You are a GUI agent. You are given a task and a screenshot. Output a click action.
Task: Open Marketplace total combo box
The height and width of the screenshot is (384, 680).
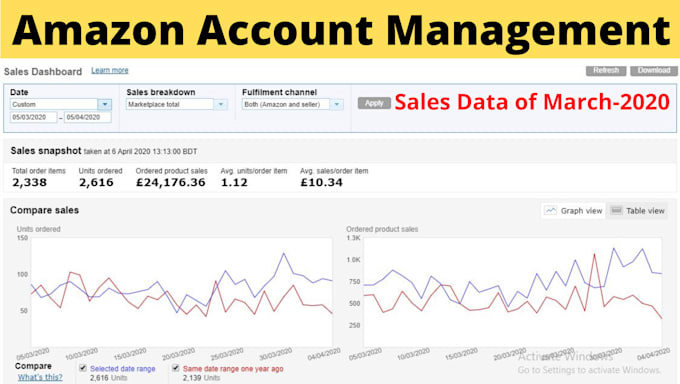click(x=177, y=105)
